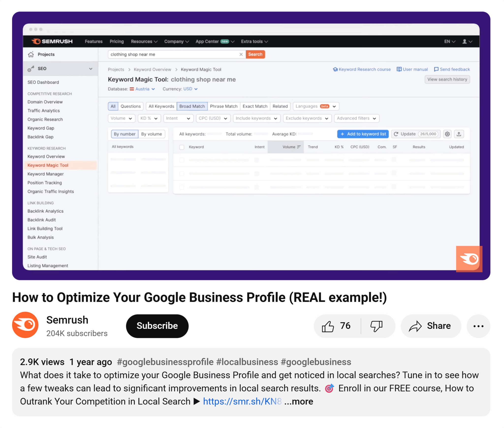
Task: Open Backlink Analytics in sidebar
Action: 46,211
